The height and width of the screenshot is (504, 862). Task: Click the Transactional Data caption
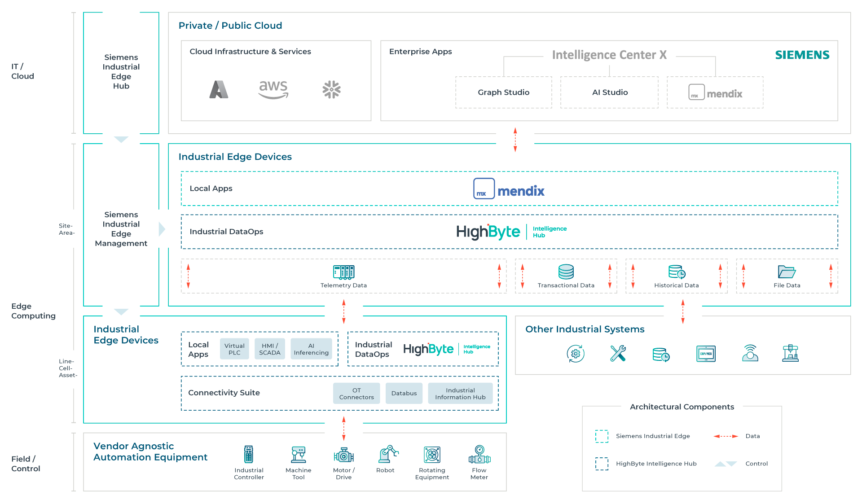click(566, 285)
